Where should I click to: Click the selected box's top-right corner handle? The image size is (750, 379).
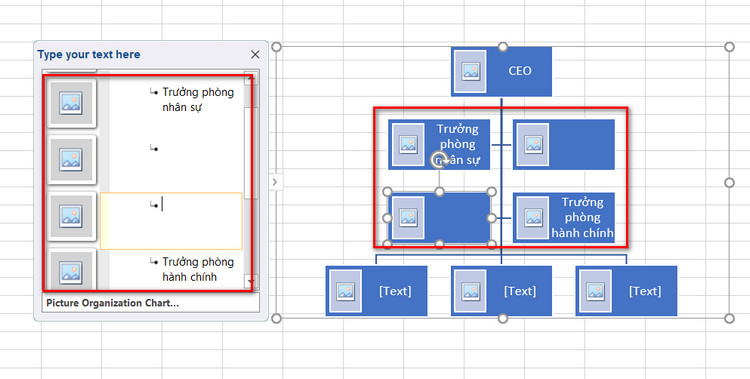(491, 192)
